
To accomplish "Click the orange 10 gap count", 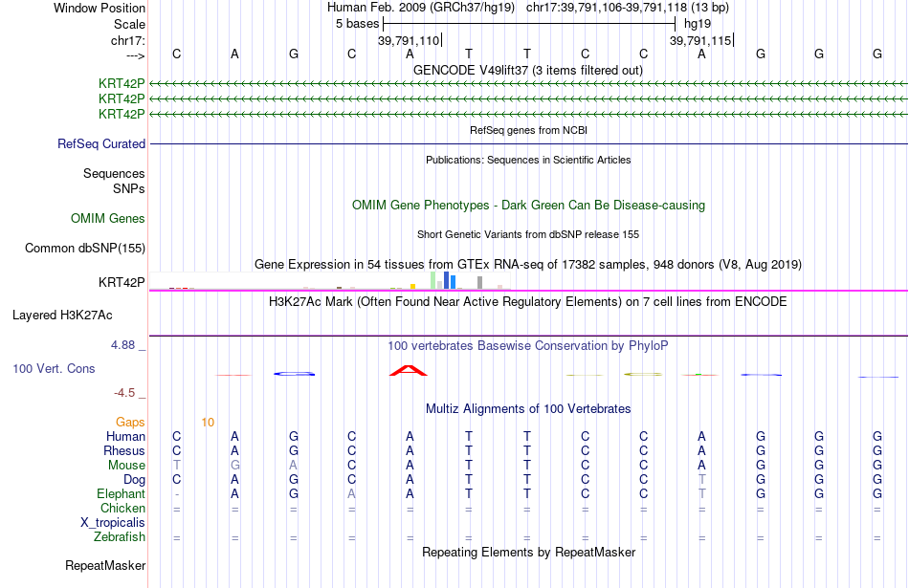I will 208,423.
